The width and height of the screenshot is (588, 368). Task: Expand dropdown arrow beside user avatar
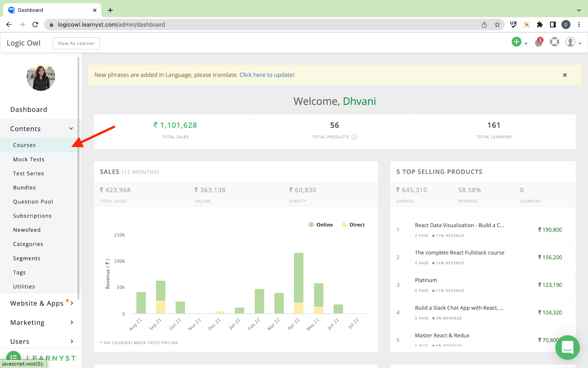click(x=580, y=44)
